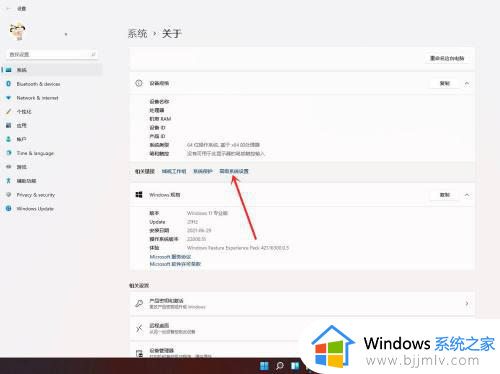Open Bluetooth & devices settings

(52, 84)
